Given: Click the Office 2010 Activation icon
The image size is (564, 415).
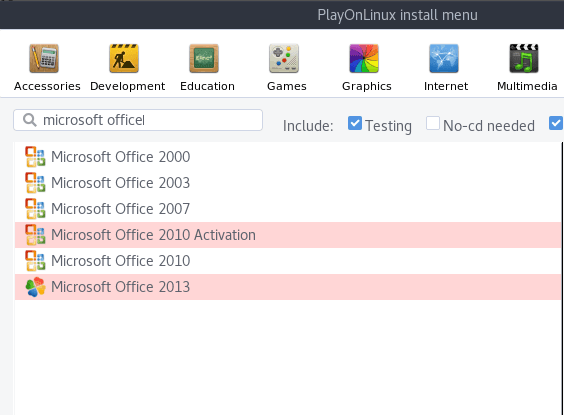Looking at the screenshot, I should click(35, 235).
